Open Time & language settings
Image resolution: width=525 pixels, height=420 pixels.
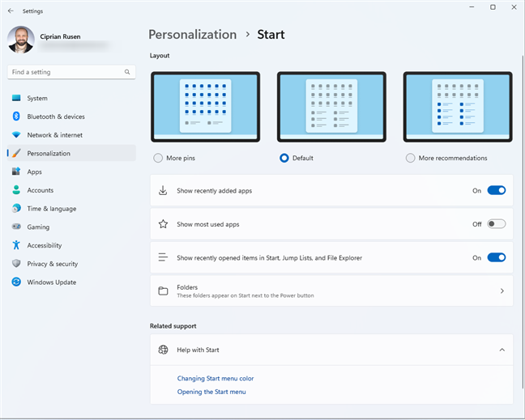click(71, 208)
